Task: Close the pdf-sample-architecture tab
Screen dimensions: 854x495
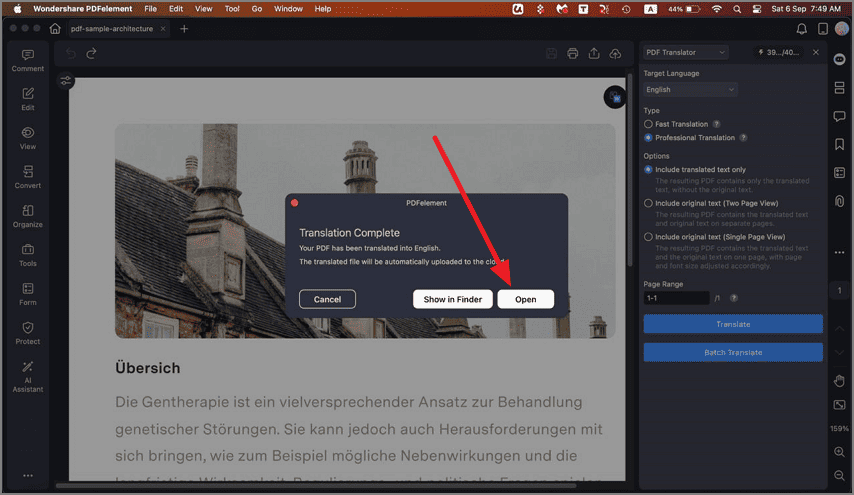Action: point(163,29)
